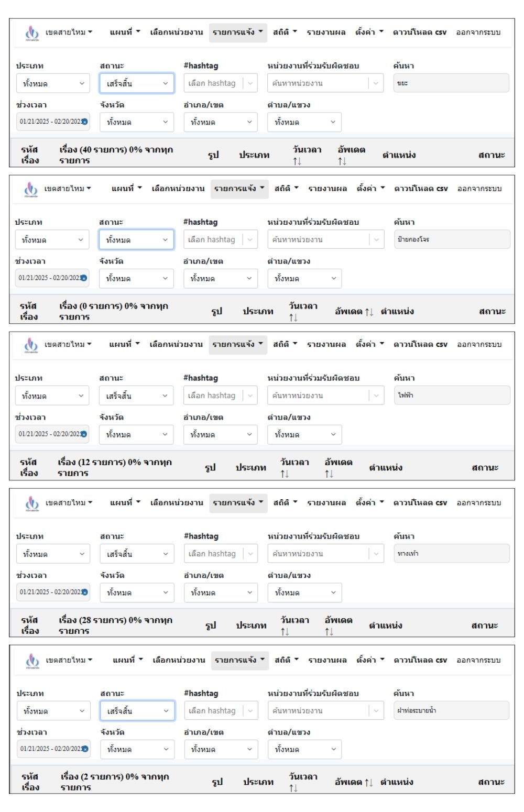
Task: Sort by วันเวลา arrows in the 12 รายการ table
Action: (285, 474)
